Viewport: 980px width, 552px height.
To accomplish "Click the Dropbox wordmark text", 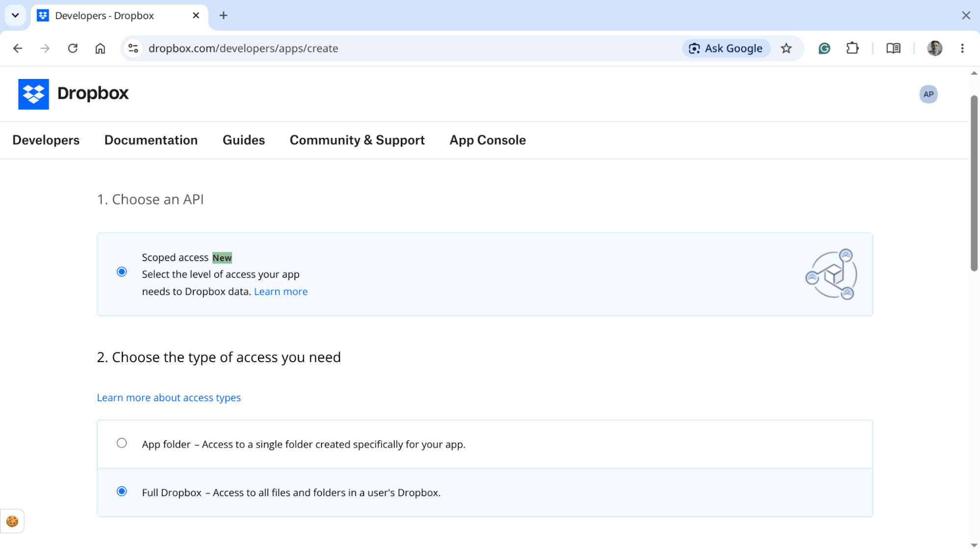I will (x=93, y=93).
